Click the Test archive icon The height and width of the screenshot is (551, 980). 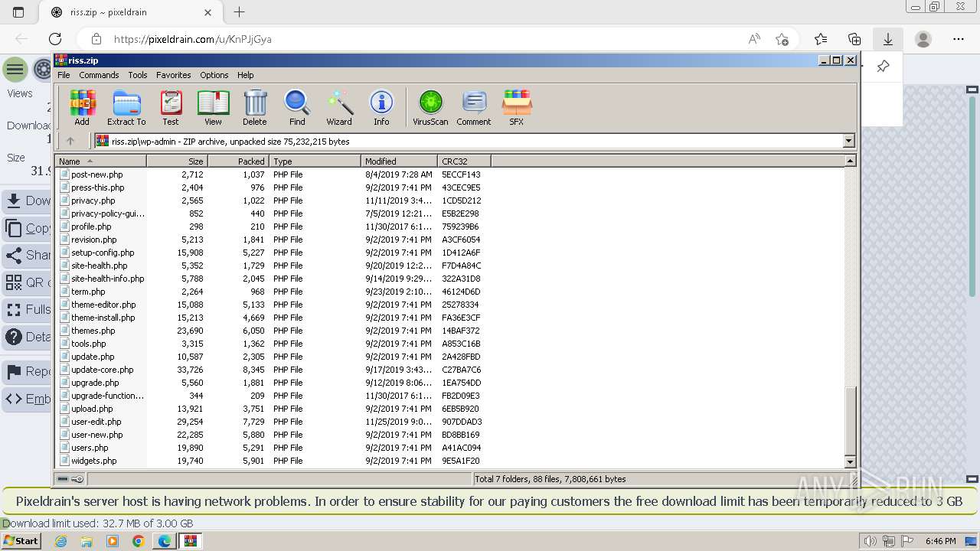point(171,107)
